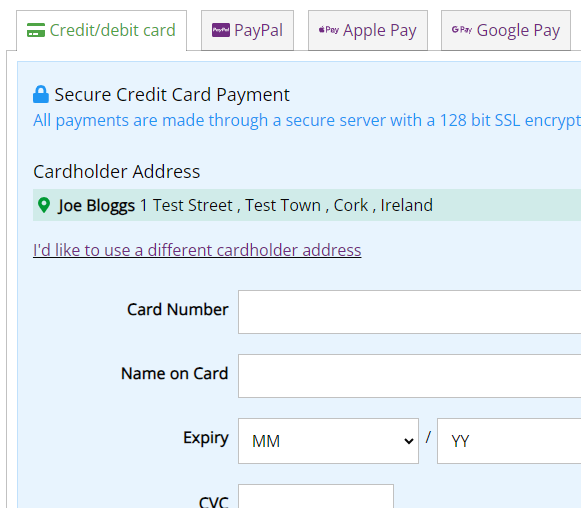Use a different cardholder address link

197,250
